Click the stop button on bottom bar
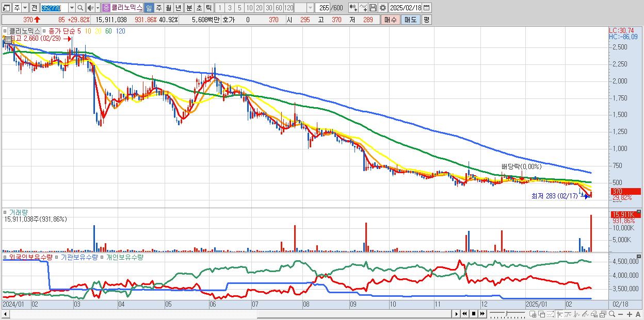 [x=474, y=314]
